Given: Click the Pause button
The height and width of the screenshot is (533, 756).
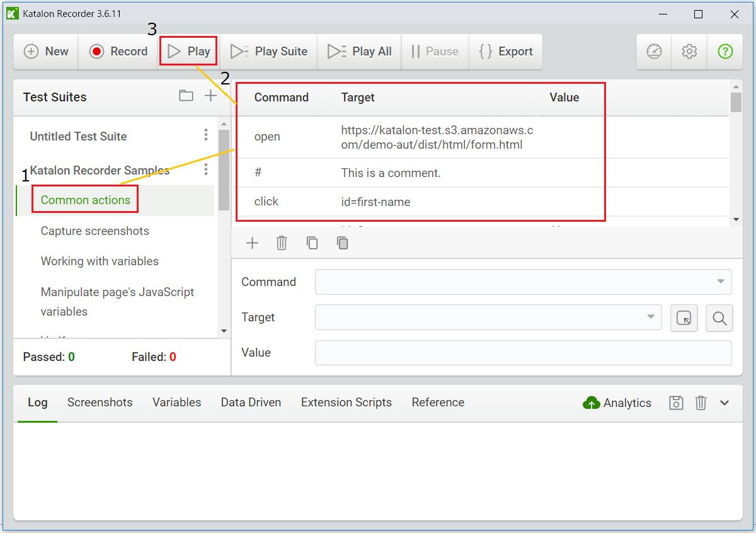Looking at the screenshot, I should point(435,52).
